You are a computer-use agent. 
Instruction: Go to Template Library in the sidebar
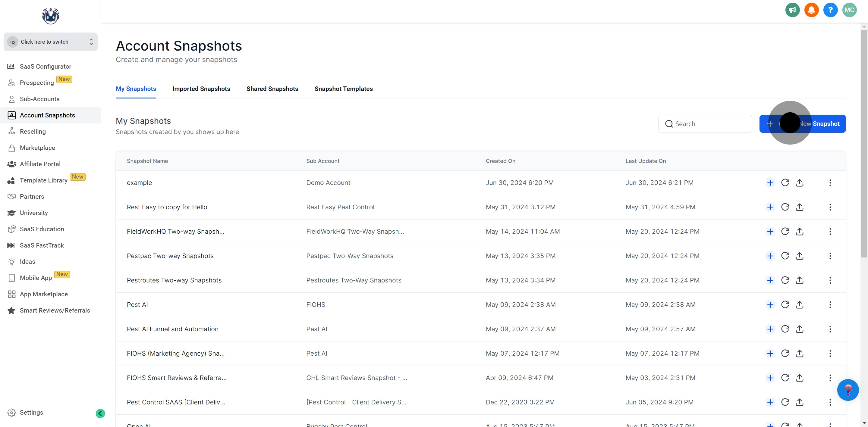pyautogui.click(x=43, y=180)
